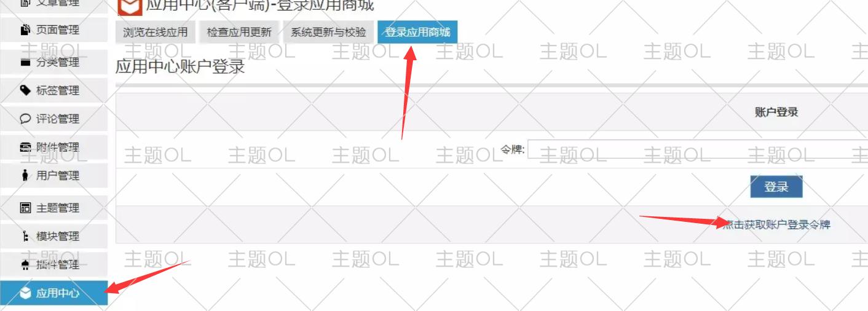Open 系统更新与校验 tab
This screenshot has width=868, height=311.
click(x=328, y=32)
